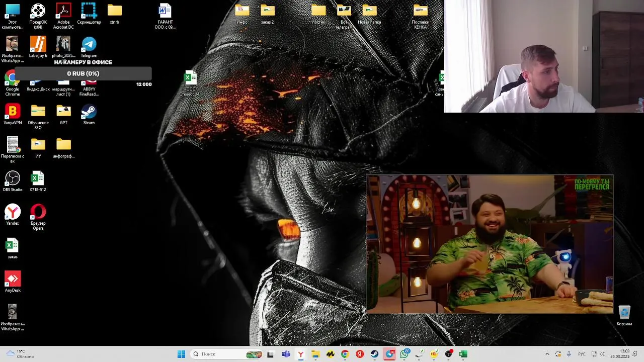Open the GPT folder
This screenshot has width=644, height=362.
click(63, 114)
